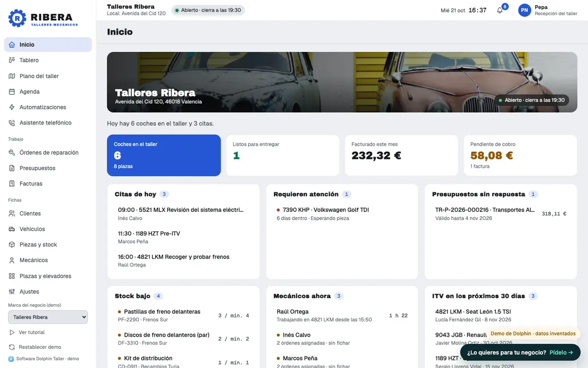Open Órdenes de reparación section
This screenshot has height=368, width=588.
[48, 153]
